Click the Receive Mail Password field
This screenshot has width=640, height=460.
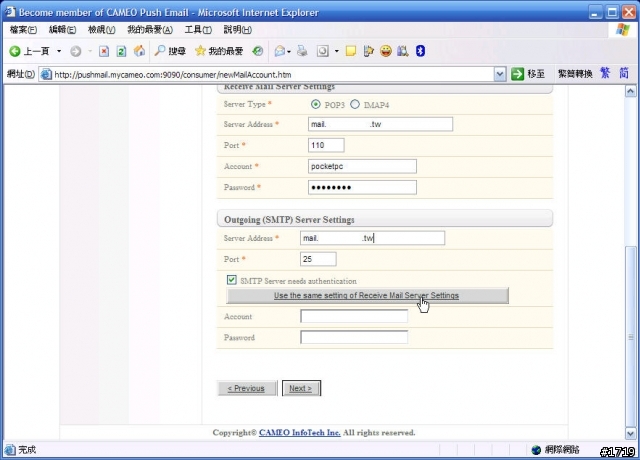362,187
